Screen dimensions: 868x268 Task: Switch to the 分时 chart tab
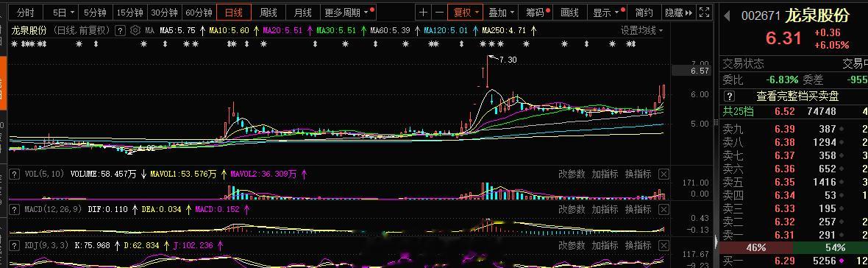(25, 13)
